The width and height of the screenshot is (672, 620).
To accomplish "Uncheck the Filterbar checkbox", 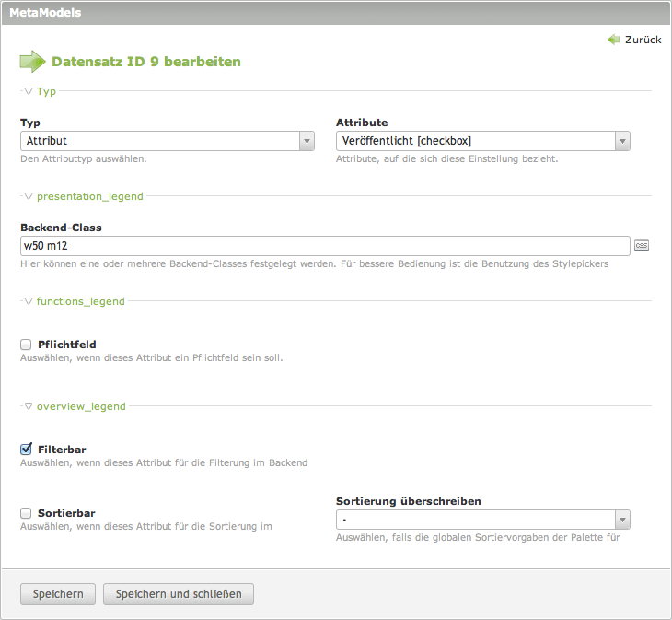I will [x=26, y=449].
